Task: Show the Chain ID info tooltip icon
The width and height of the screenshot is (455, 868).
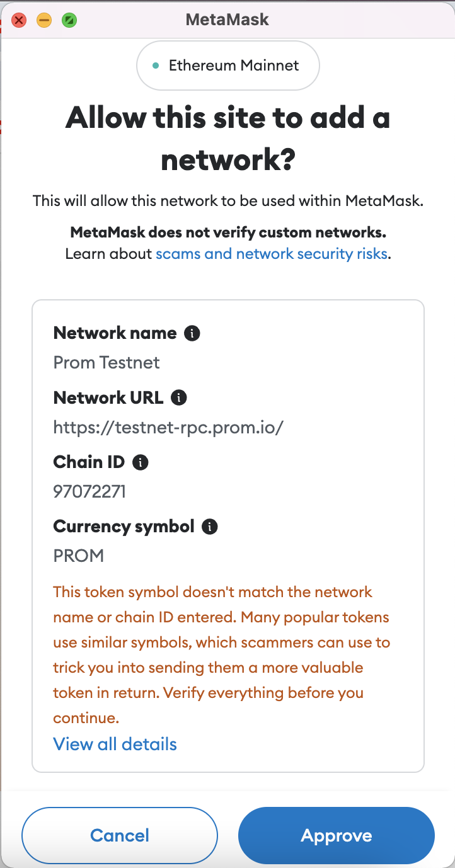Action: (x=140, y=462)
